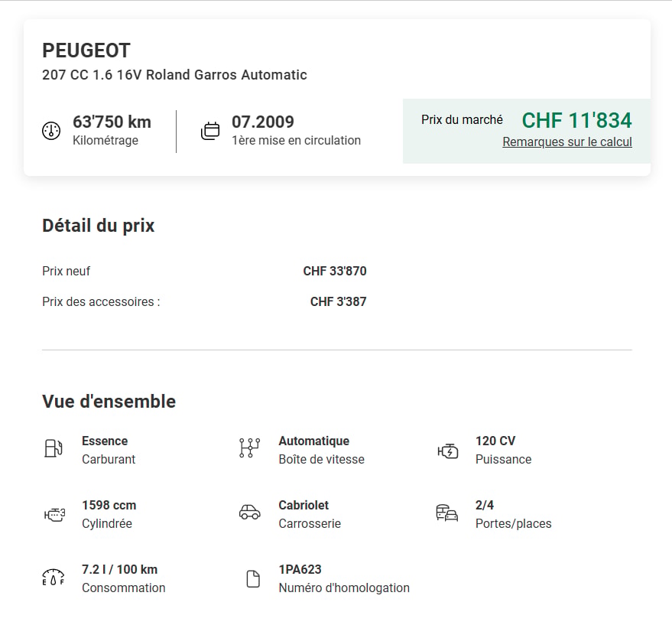Click the odometer icon next to Kilométrage
This screenshot has height=625, width=672.
(51, 131)
